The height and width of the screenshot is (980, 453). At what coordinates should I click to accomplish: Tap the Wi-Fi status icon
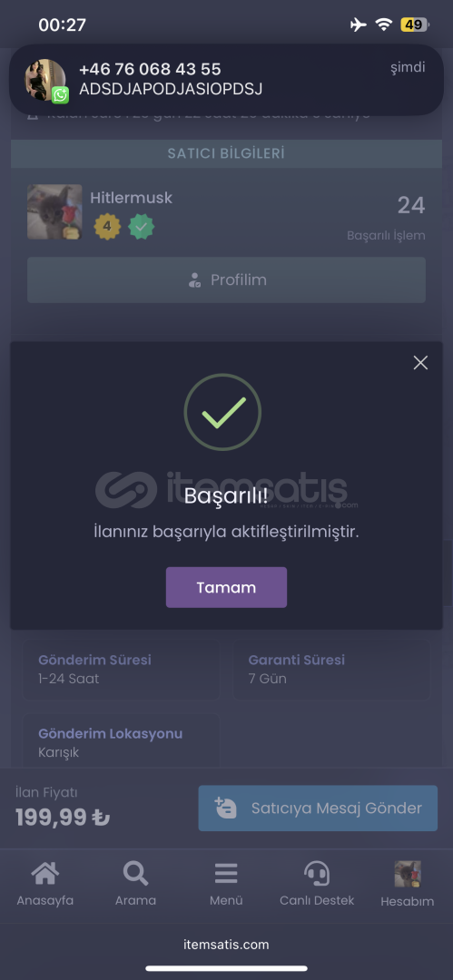tap(383, 25)
